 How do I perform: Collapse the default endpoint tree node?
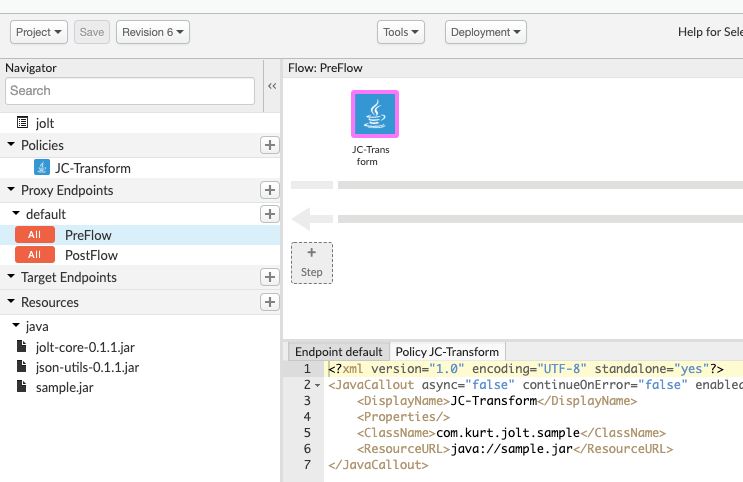[x=16, y=213]
